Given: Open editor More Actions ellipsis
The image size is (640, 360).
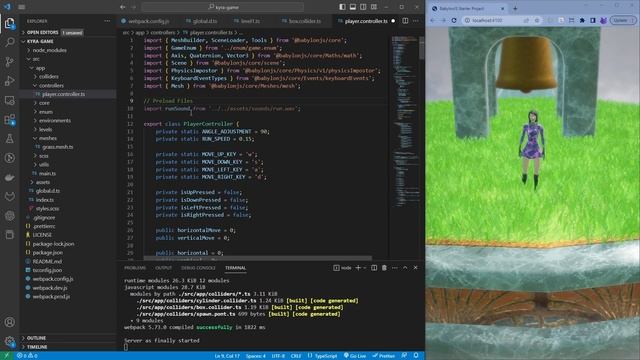Looking at the screenshot, I should point(416,21).
